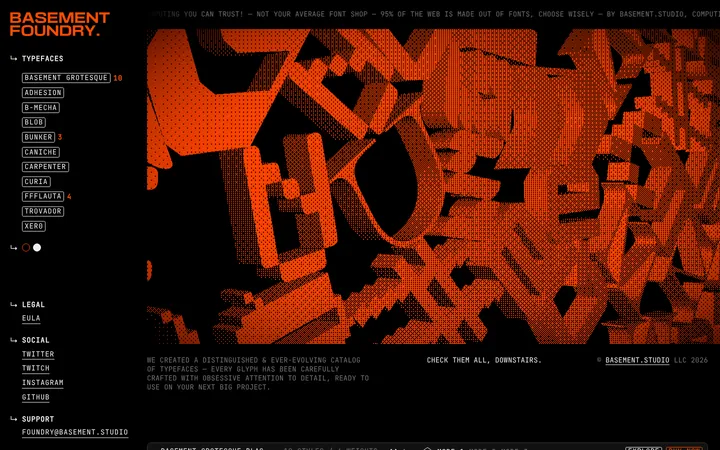Click the Social section heading

point(36,340)
